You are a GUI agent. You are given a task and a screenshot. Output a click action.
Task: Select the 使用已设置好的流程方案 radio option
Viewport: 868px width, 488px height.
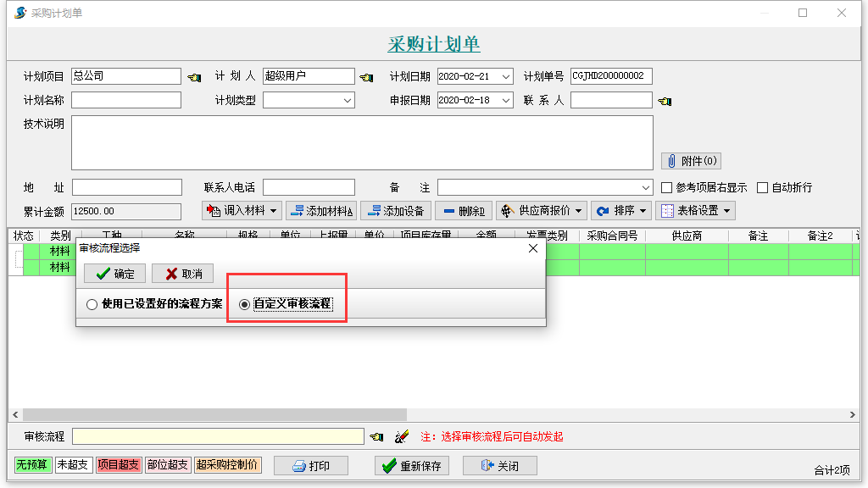(x=92, y=304)
